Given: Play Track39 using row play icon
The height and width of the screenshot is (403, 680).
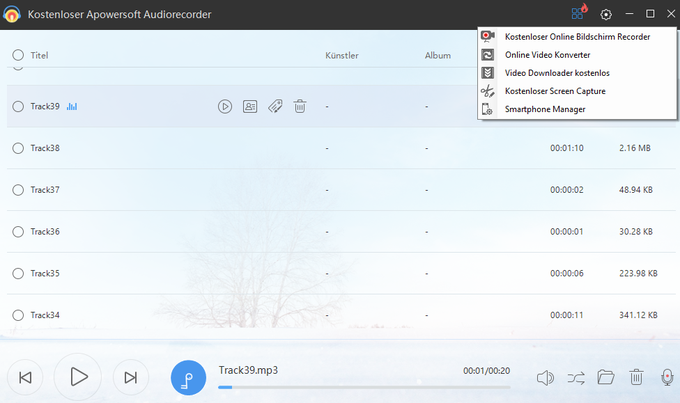Looking at the screenshot, I should 225,106.
